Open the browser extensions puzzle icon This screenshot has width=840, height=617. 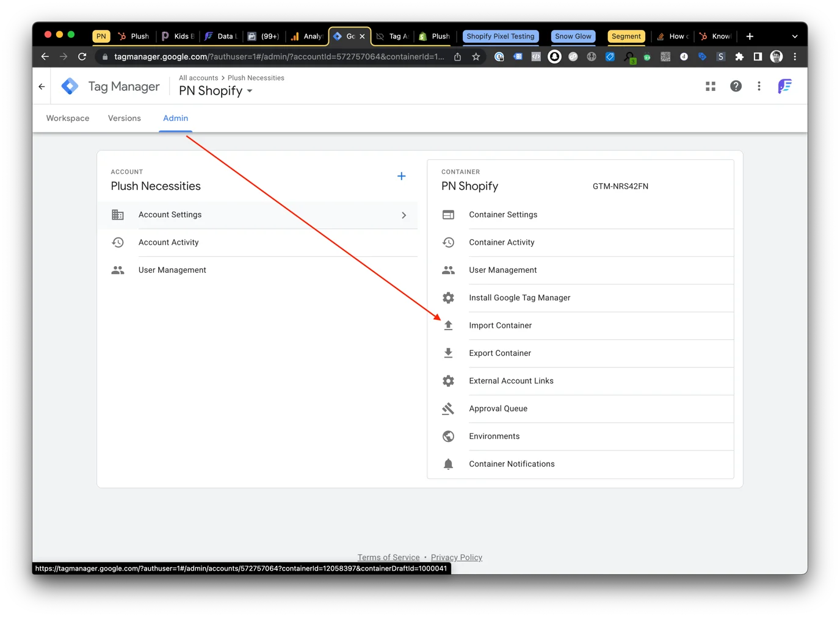point(739,57)
